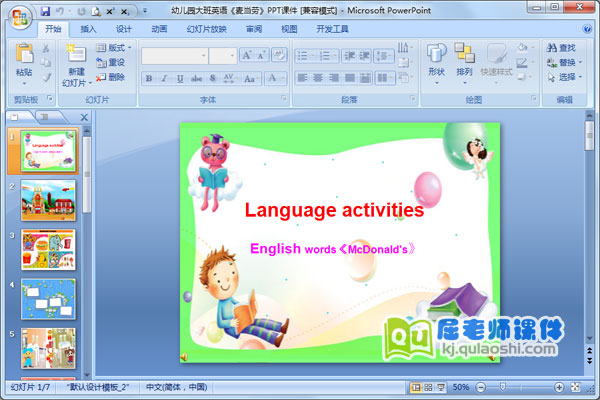This screenshot has width=600, height=400.
Task: Open the shape fill color bucket
Action: click(522, 47)
